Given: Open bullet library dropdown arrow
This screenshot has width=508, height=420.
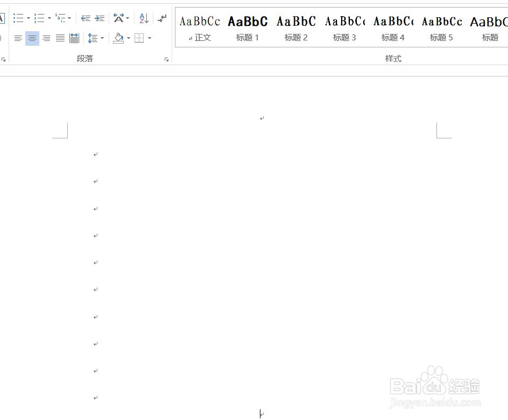Looking at the screenshot, I should pyautogui.click(x=28, y=18).
